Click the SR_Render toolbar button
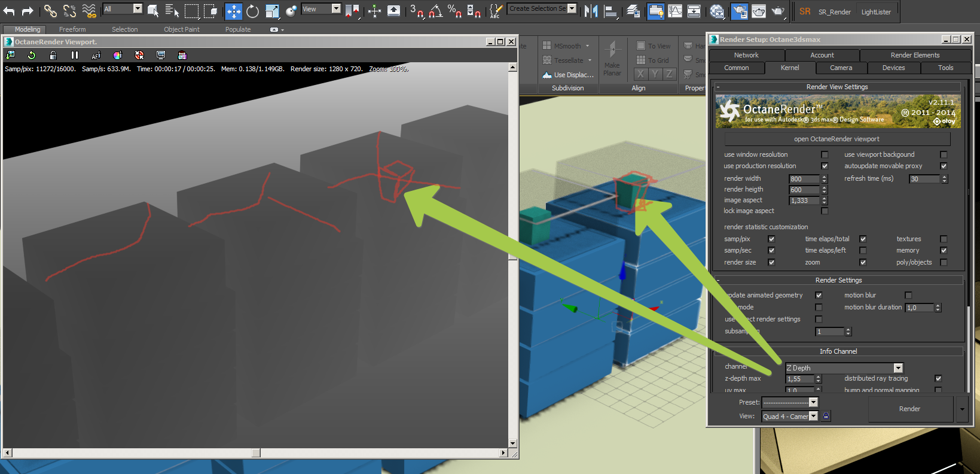980x474 pixels. 835,12
